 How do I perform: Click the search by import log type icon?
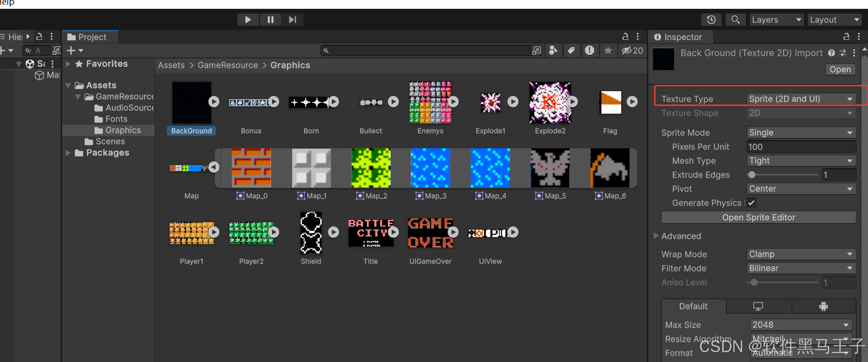(589, 51)
